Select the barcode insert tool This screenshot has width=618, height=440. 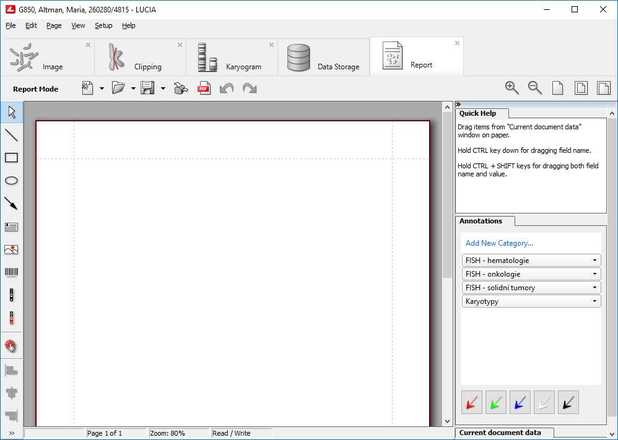click(12, 273)
